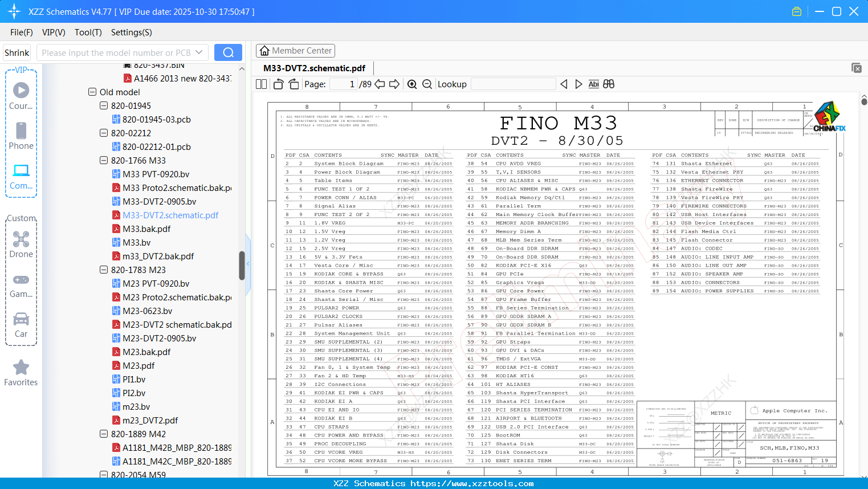The height and width of the screenshot is (489, 868).
Task: Open Favorites in the sidebar
Action: click(21, 373)
